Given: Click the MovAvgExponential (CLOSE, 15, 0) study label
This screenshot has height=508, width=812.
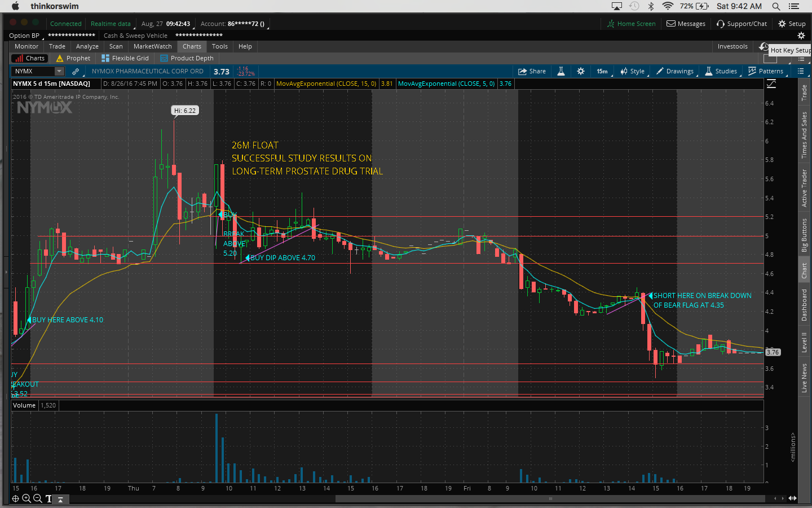Looking at the screenshot, I should [x=326, y=84].
